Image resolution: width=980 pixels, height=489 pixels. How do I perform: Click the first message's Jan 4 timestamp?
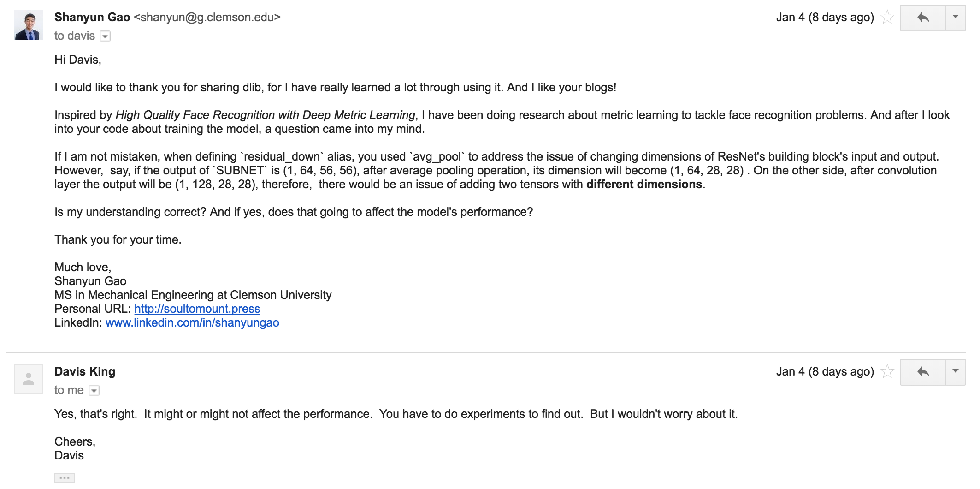(x=825, y=18)
